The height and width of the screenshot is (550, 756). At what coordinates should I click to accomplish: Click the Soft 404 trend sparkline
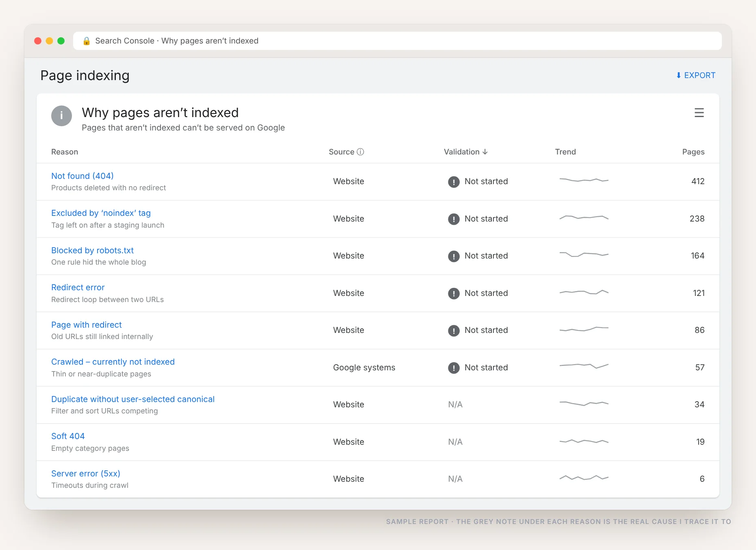coord(584,441)
